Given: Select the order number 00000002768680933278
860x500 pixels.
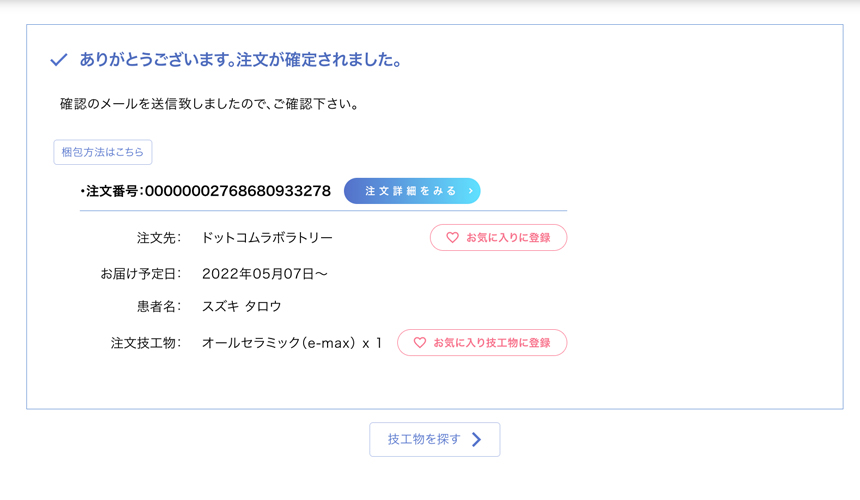Looking at the screenshot, I should pos(238,191).
